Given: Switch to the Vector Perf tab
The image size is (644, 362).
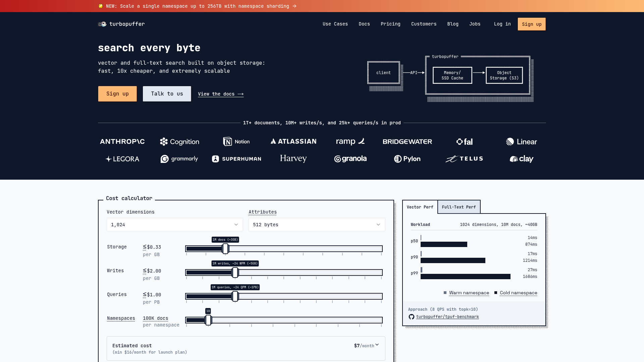Looking at the screenshot, I should [420, 207].
